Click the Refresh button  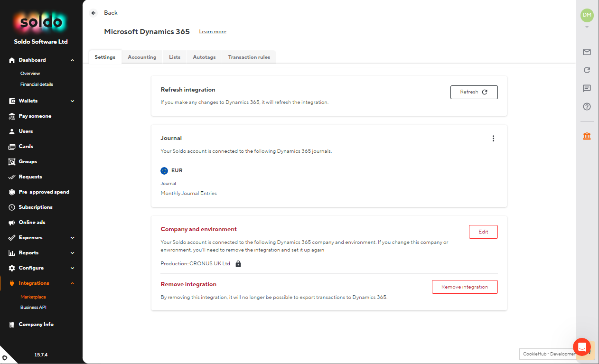[474, 92]
